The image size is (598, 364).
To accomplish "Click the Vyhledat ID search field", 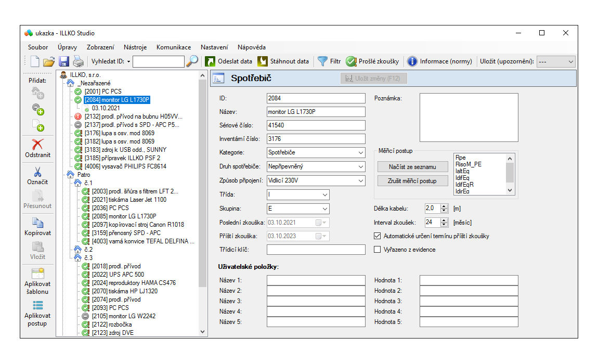I will coord(158,61).
